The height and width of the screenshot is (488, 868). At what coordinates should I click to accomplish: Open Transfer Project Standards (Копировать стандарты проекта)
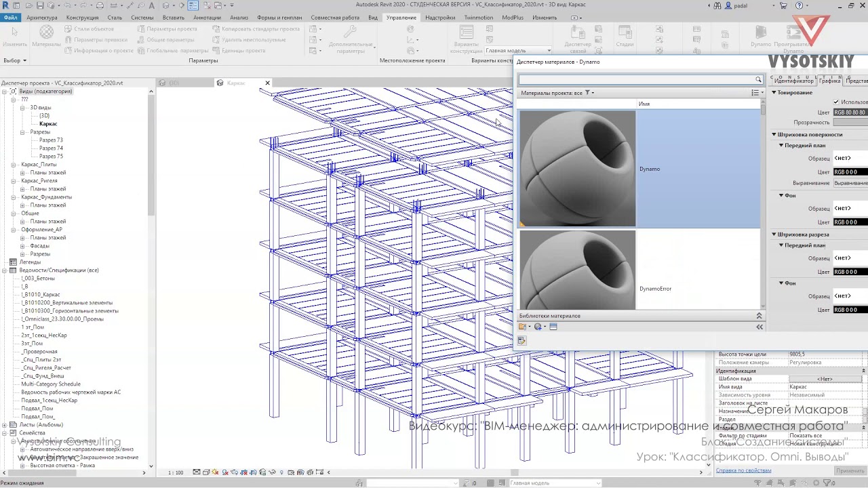point(255,29)
